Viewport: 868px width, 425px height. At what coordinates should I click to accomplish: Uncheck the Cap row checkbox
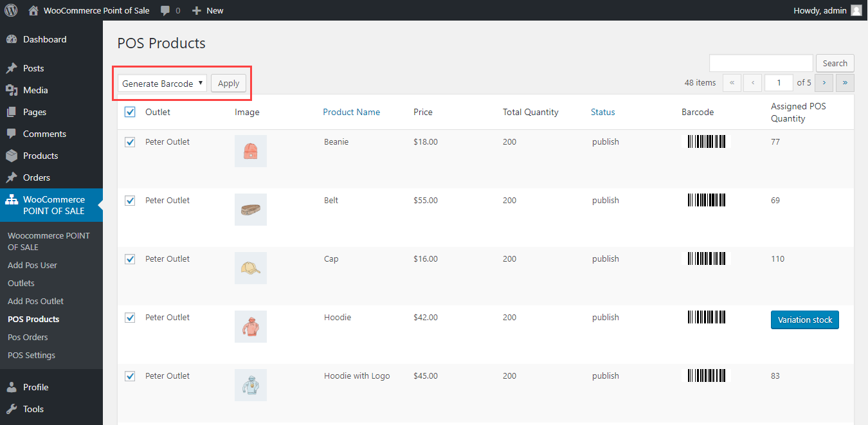coord(130,259)
